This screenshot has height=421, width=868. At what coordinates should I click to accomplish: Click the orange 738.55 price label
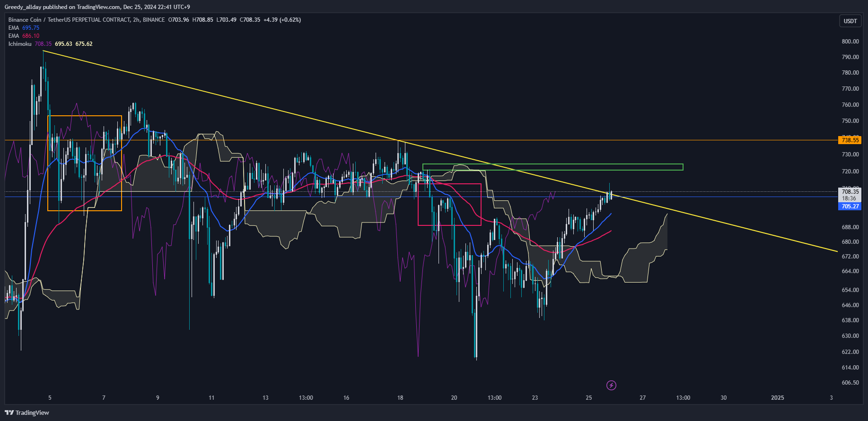pos(850,140)
